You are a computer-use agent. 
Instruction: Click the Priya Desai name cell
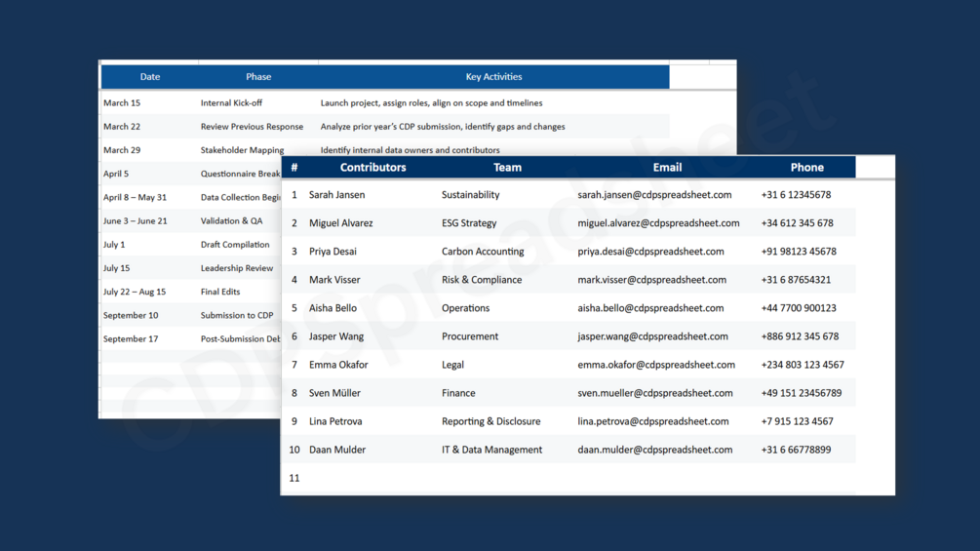click(333, 252)
